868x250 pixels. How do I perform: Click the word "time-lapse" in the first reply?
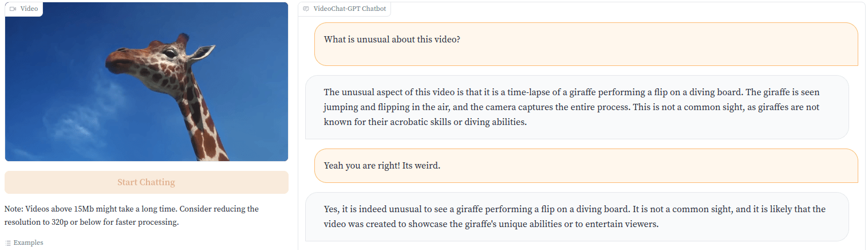[x=528, y=92]
